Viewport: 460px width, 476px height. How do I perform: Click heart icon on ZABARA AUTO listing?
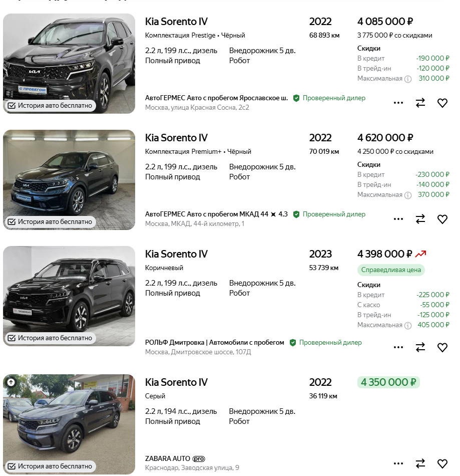(442, 464)
